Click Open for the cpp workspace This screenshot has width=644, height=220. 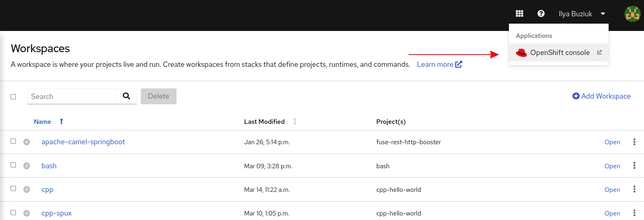(612, 189)
